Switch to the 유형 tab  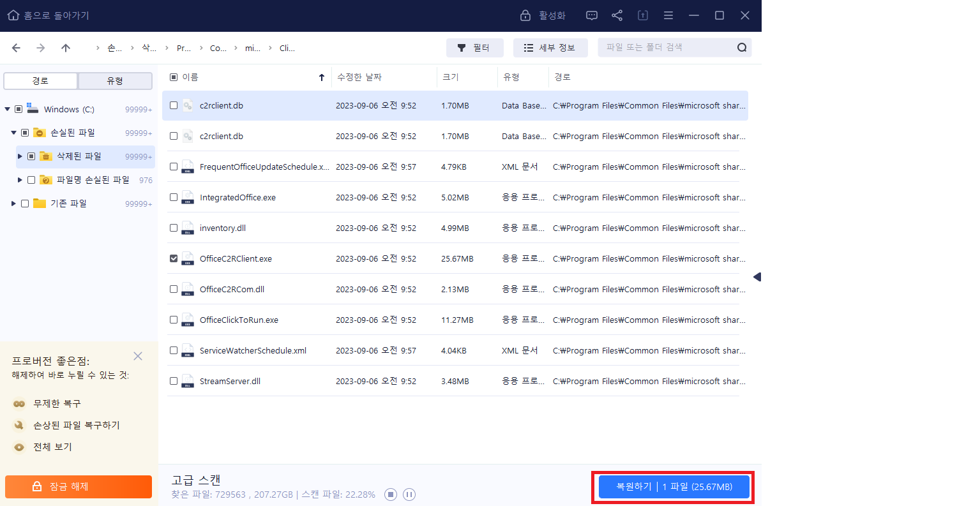[x=114, y=81]
